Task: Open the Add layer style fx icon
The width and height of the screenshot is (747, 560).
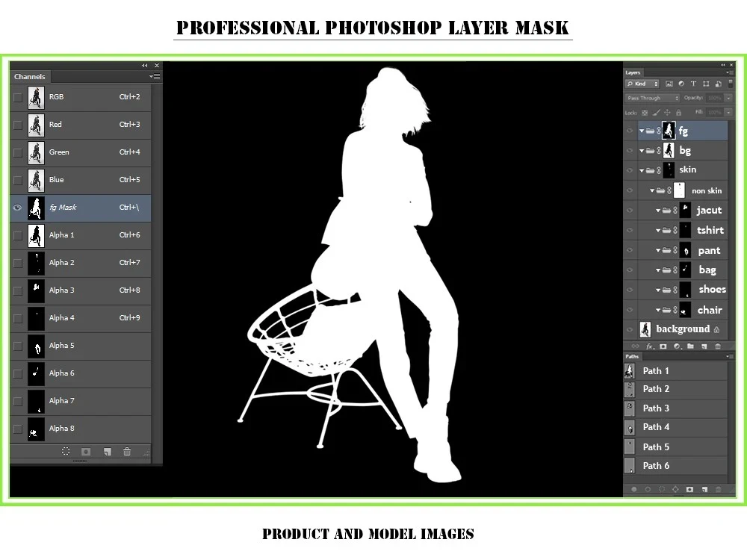Action: pos(648,346)
